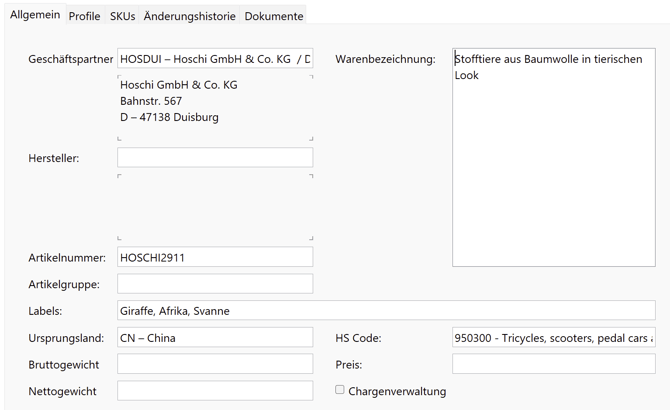Image resolution: width=670 pixels, height=410 pixels.
Task: Show the Änderungshistorie tab
Action: (190, 16)
